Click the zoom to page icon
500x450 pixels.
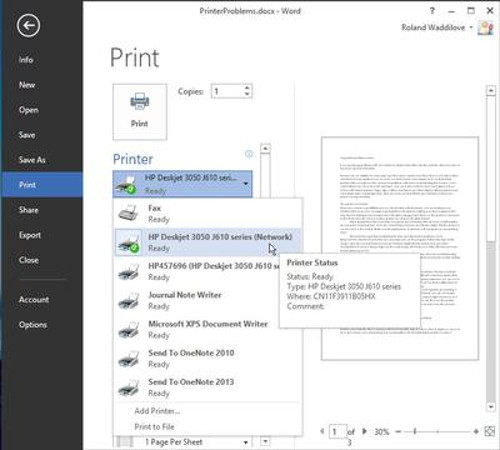click(489, 431)
